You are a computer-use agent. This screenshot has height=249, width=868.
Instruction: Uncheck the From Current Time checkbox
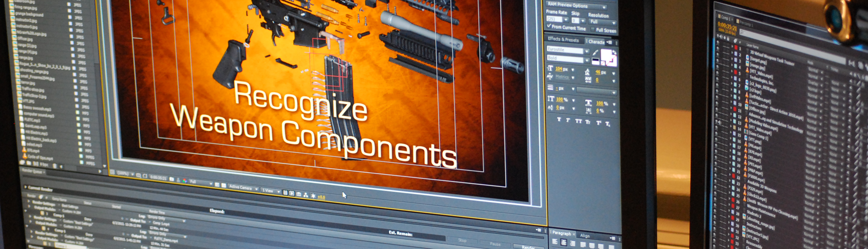[549, 26]
